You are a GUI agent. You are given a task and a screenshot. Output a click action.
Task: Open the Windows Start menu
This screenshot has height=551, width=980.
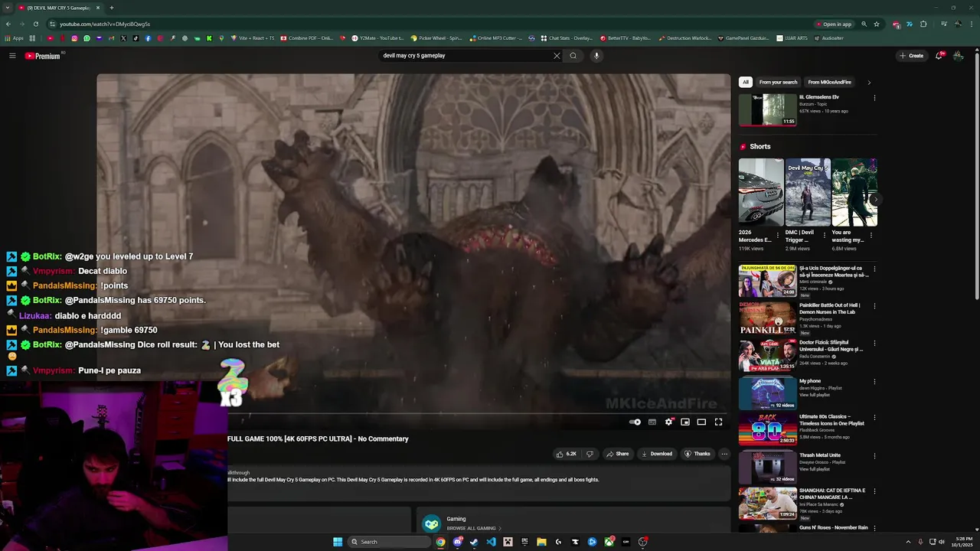[x=338, y=542]
